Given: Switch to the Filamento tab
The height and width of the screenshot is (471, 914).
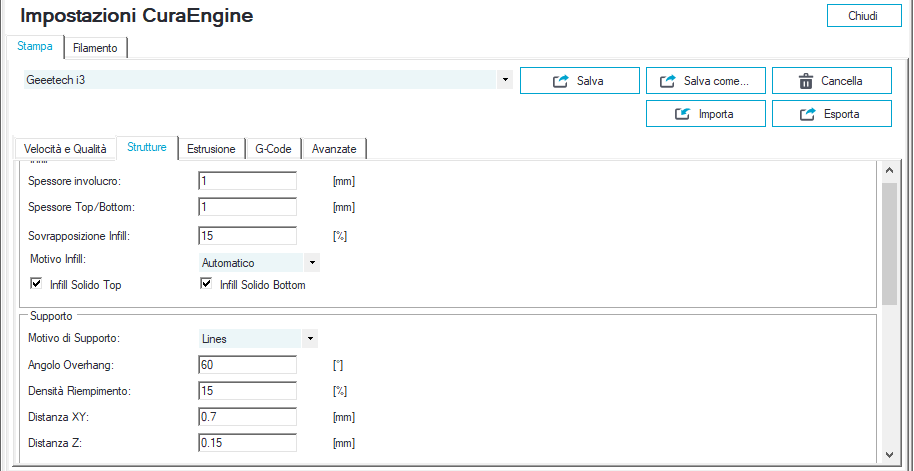Looking at the screenshot, I should tap(95, 48).
